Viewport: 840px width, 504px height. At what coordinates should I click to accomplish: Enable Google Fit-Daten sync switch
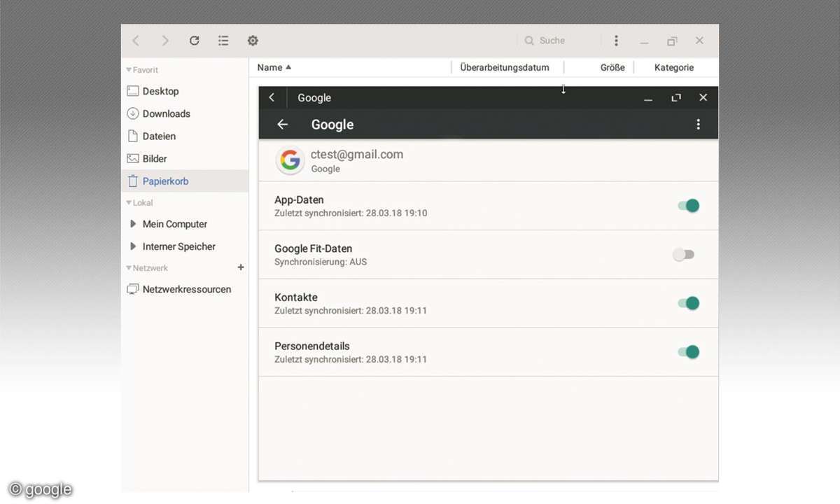click(x=683, y=255)
